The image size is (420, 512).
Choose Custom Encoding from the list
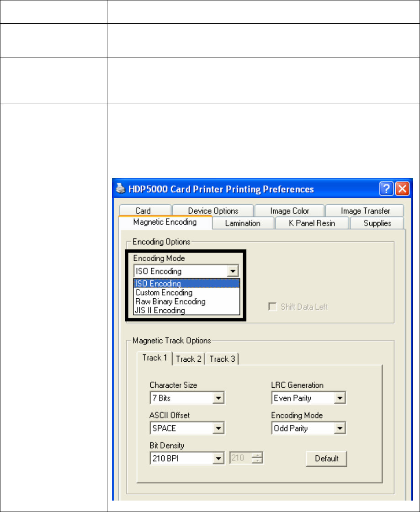[x=186, y=293]
